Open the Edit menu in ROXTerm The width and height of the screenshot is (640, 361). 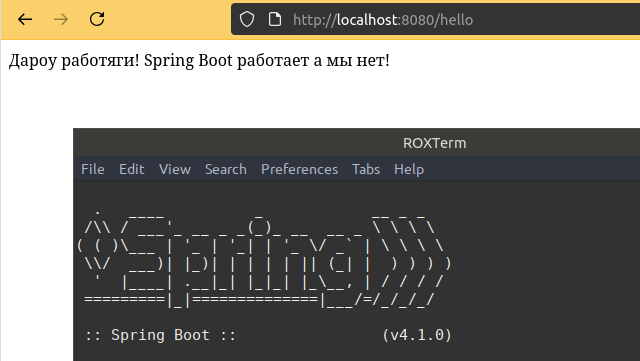click(x=131, y=169)
